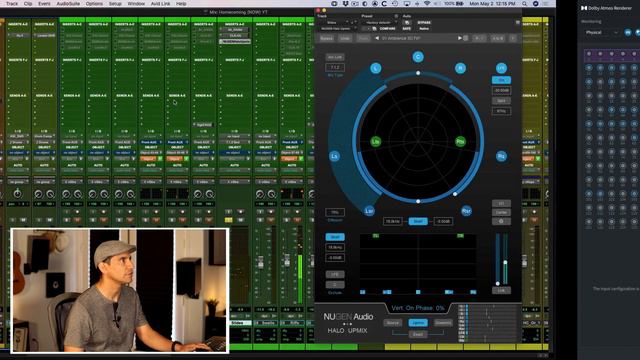The image size is (640, 360).
Task: Click the R right speaker node
Action: pos(460,68)
